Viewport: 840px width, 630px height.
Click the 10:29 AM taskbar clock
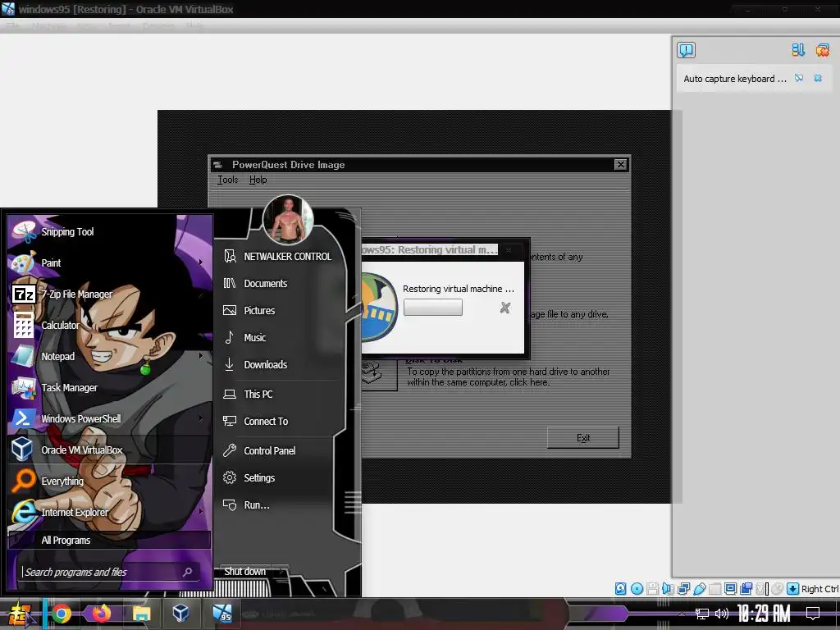[x=764, y=614]
